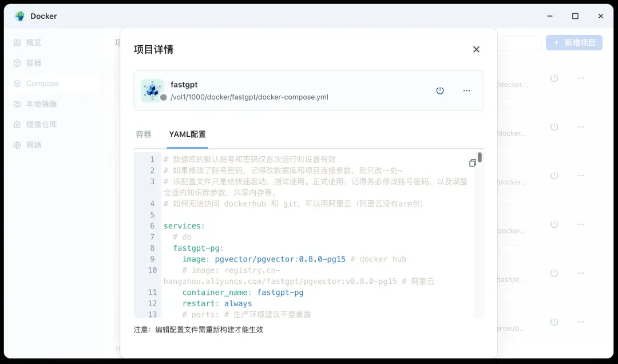Click the line 4 comment mentioning dockerhub
Image resolution: width=618 pixels, height=364 pixels.
point(293,204)
